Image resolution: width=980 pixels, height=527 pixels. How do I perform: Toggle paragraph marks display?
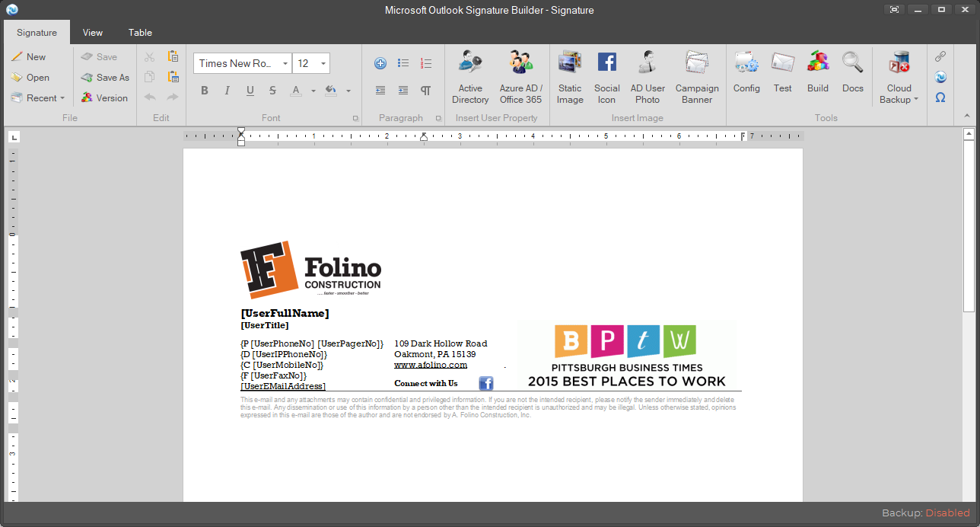426,91
